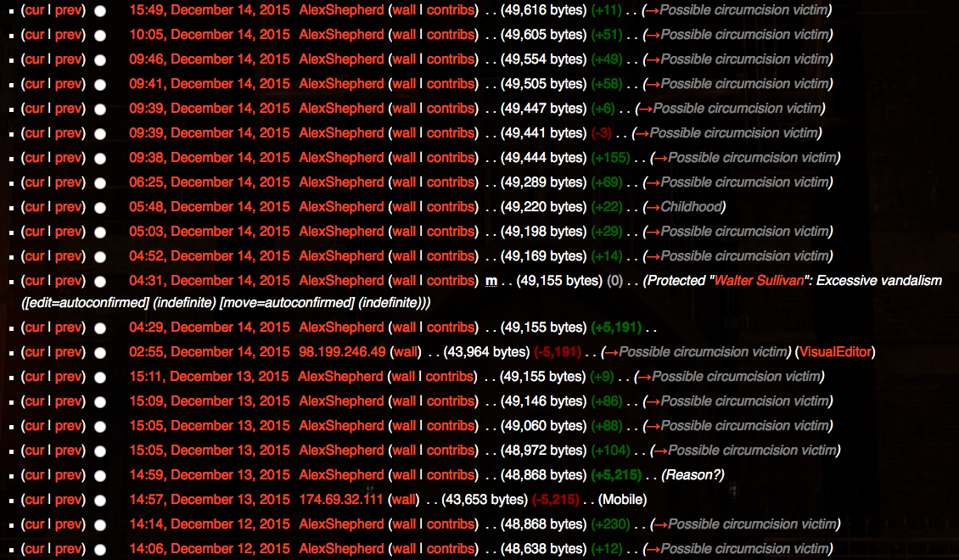Open 'cur' diff for 14:14, December 12 revision

pos(35,524)
